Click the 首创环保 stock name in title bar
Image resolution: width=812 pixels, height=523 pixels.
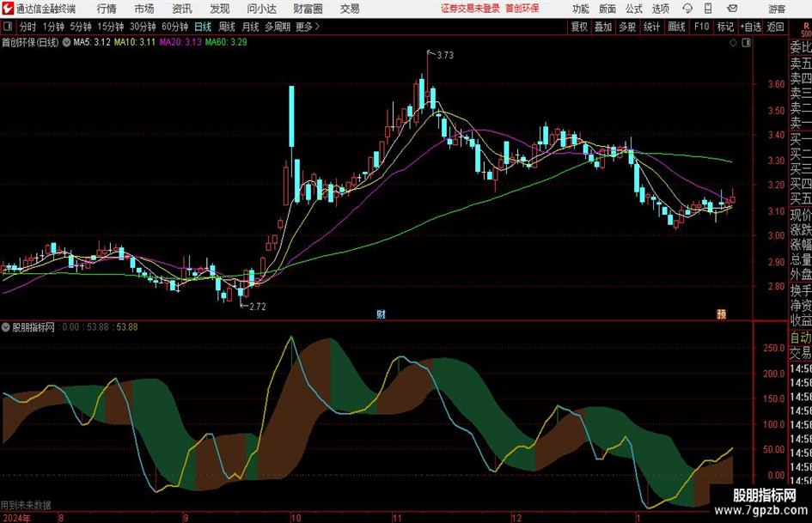pos(522,9)
